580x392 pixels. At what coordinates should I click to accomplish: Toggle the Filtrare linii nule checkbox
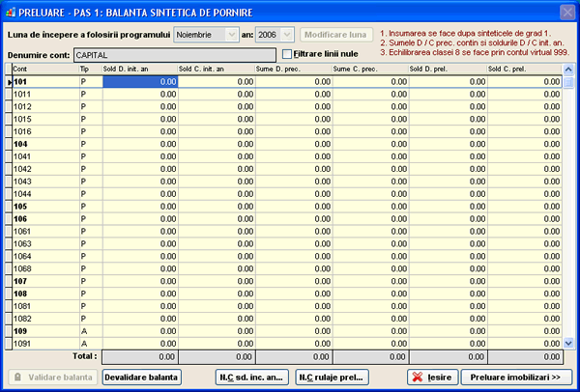point(287,54)
